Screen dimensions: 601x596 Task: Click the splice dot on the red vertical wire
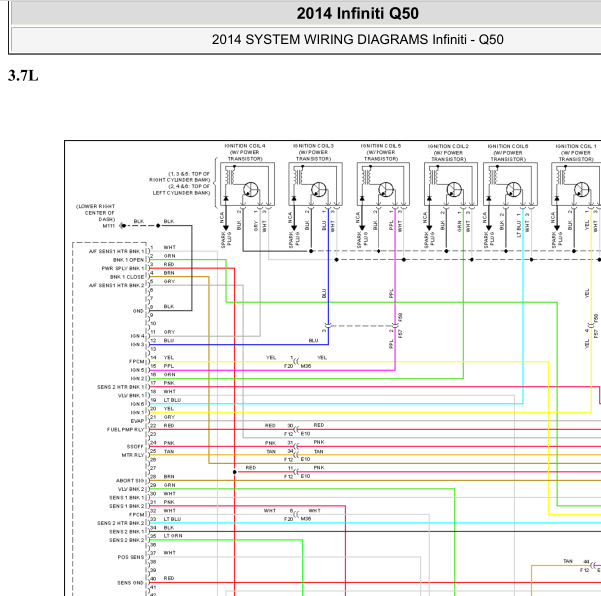(x=235, y=472)
